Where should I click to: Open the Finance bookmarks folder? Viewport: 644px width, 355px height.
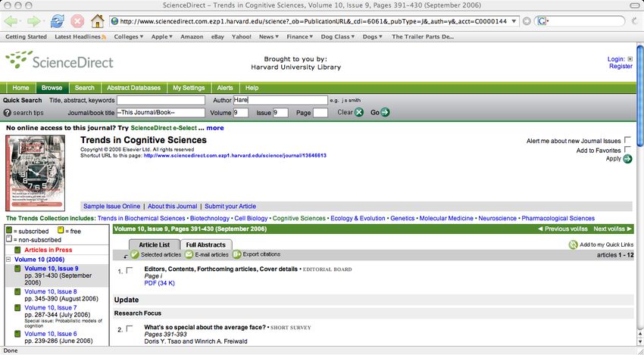pyautogui.click(x=299, y=37)
